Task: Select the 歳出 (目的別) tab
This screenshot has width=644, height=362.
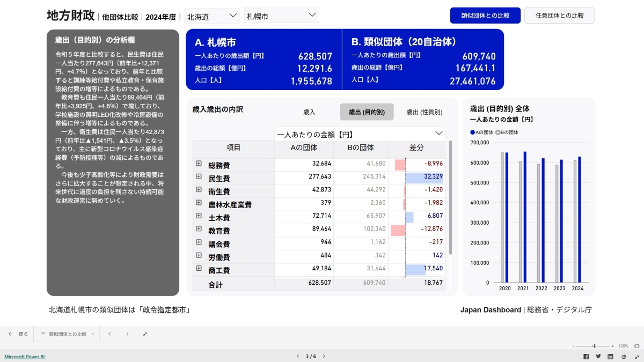Action: 367,112
